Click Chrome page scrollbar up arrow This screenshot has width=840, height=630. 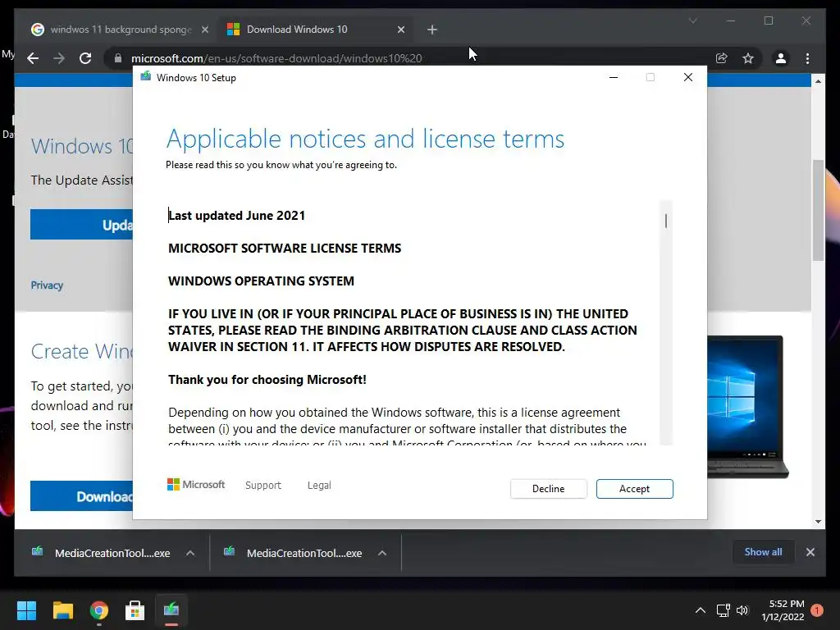click(x=818, y=81)
